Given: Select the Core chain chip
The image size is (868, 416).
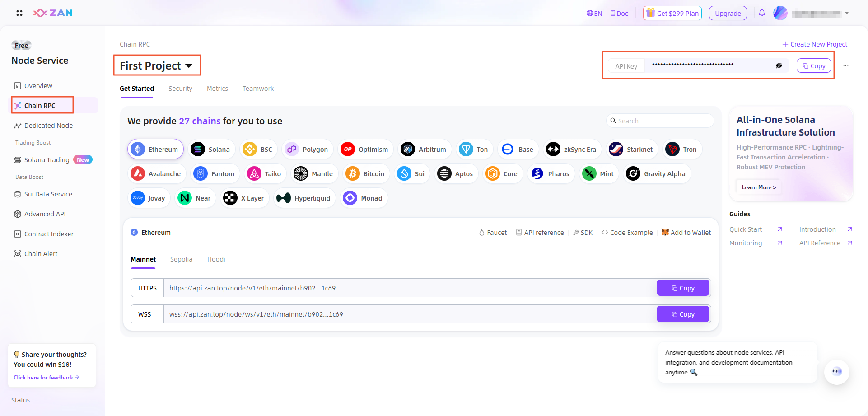Looking at the screenshot, I should [503, 174].
